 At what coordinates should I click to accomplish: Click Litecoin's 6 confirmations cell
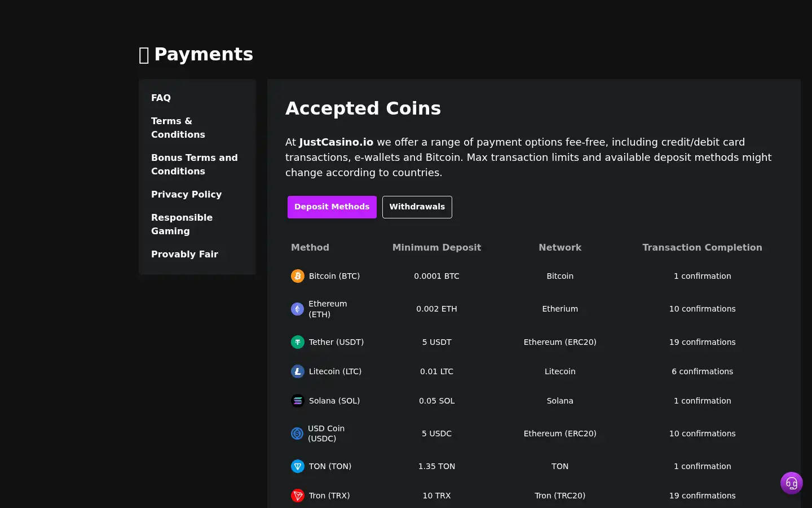[703, 371]
